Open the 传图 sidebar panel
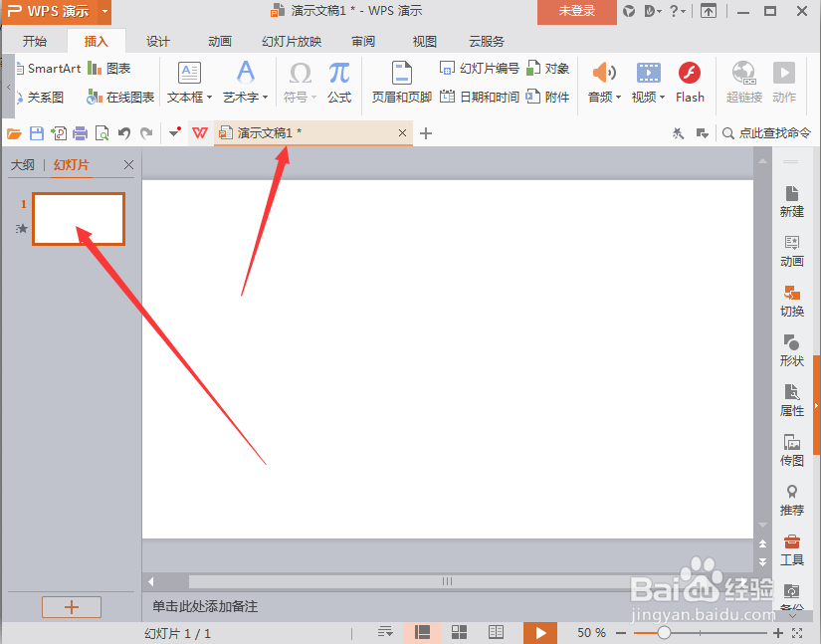The width and height of the screenshot is (821, 644). 792,450
